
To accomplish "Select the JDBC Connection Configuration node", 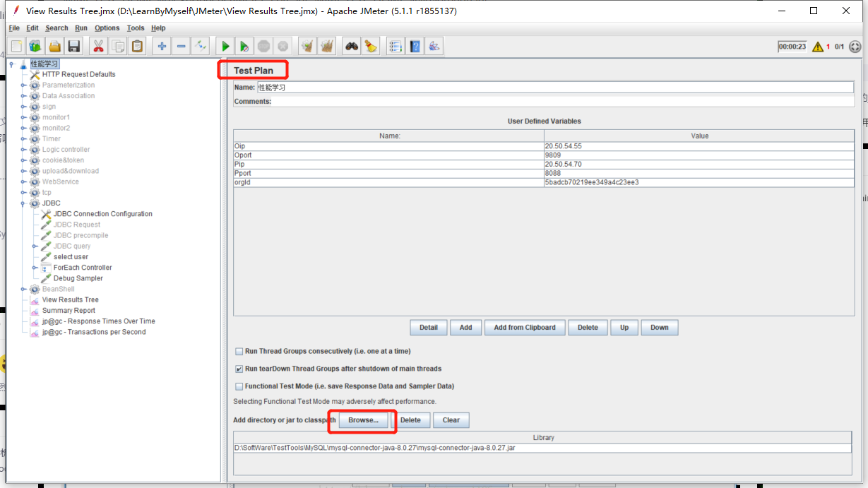I will (103, 214).
